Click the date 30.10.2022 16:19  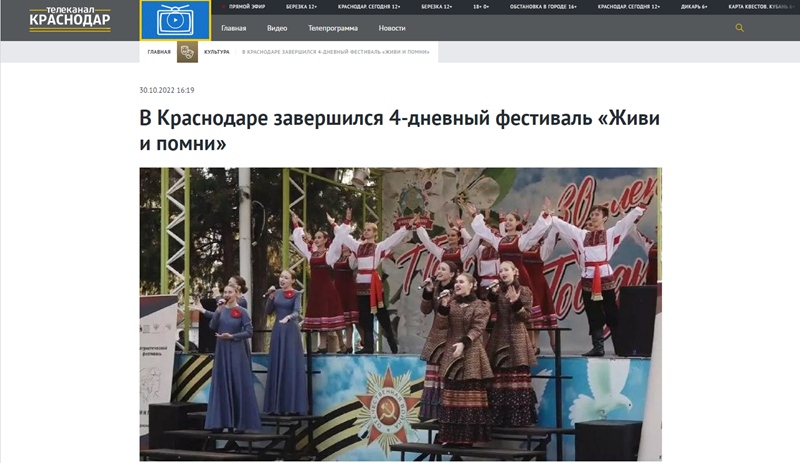click(x=167, y=90)
